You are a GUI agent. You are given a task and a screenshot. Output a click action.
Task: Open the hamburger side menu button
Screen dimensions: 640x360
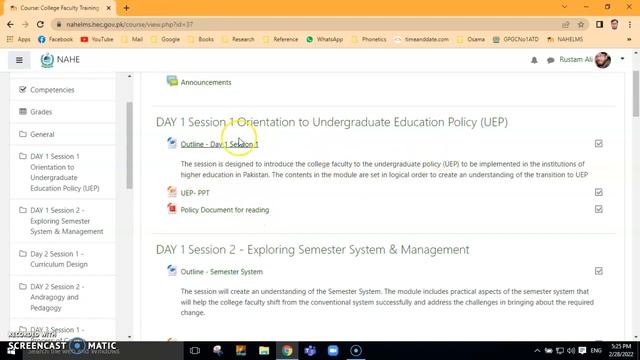pos(19,60)
